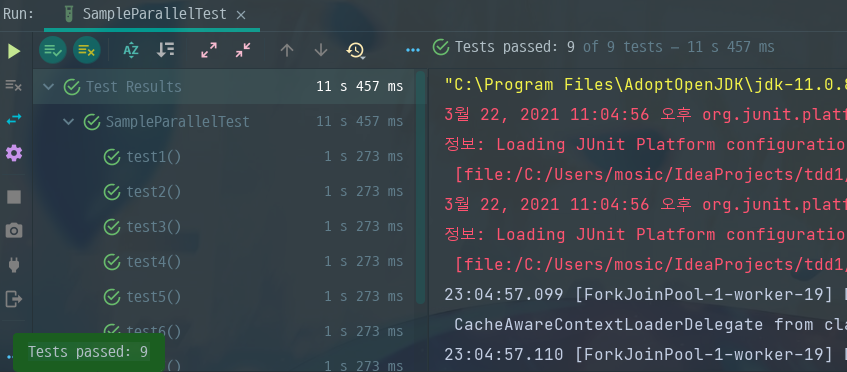Open the purple settings gear
This screenshot has height=372, width=847.
tap(14, 153)
